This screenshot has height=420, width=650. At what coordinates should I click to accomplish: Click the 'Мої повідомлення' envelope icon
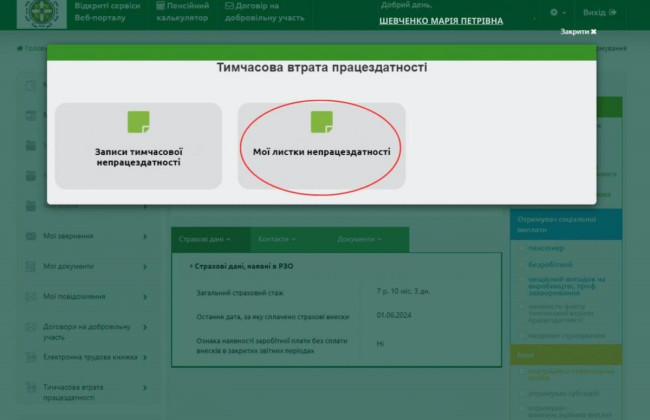[x=31, y=297]
